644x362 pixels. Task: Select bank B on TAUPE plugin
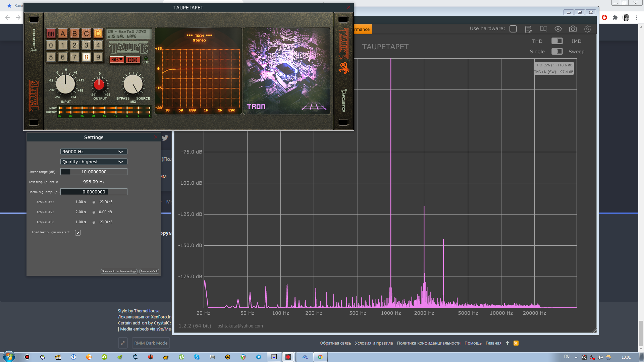(74, 34)
